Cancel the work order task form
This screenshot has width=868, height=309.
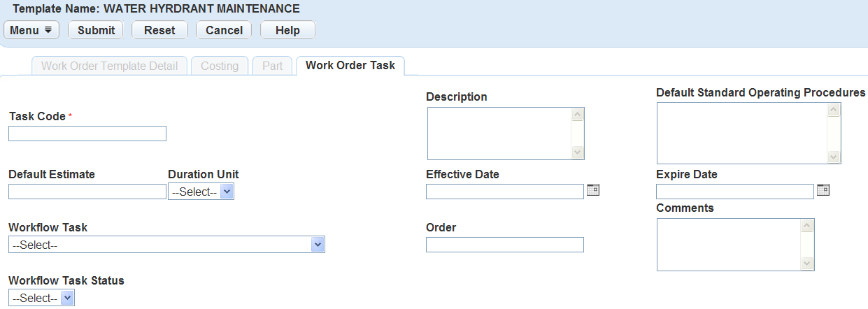[x=224, y=30]
